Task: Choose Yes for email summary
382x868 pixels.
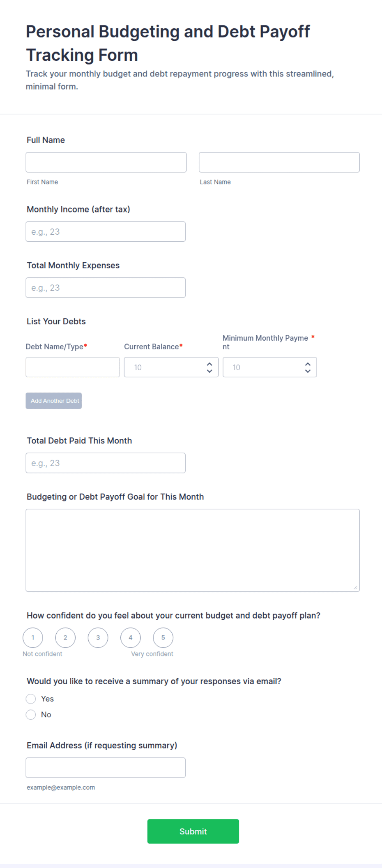Action: click(x=31, y=699)
